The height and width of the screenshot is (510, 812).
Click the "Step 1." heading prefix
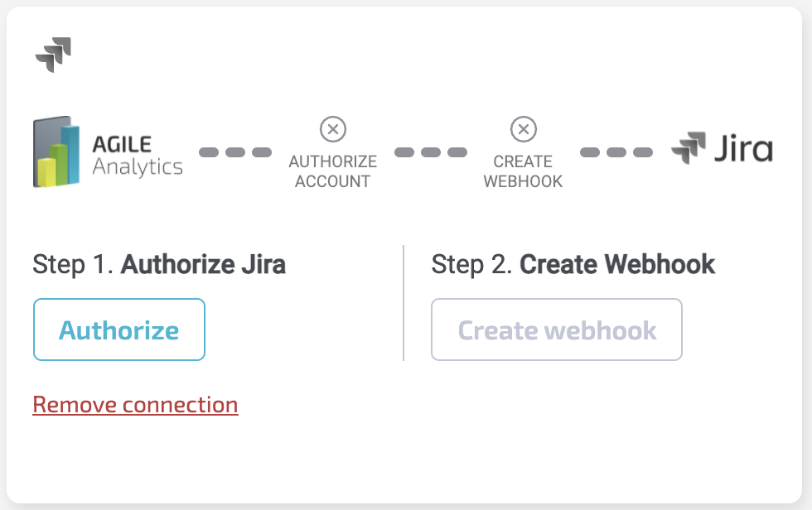click(73, 265)
